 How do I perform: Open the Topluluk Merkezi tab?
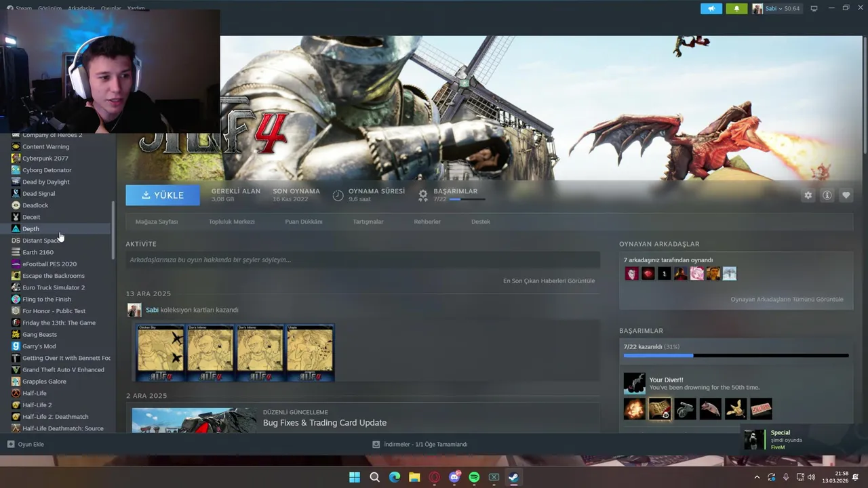pyautogui.click(x=232, y=222)
